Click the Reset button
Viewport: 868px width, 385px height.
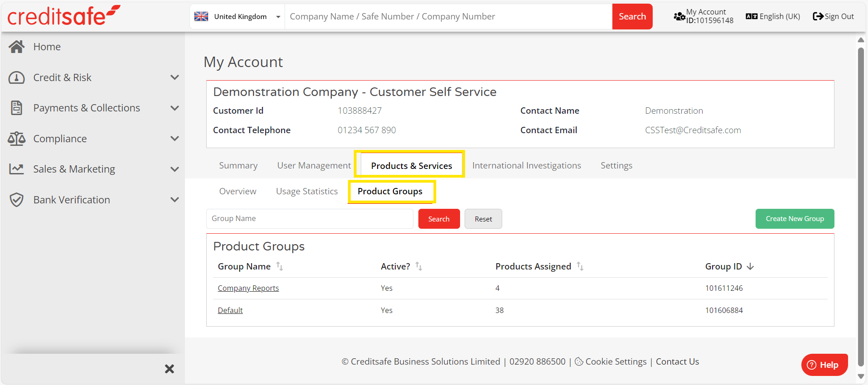[x=483, y=219]
